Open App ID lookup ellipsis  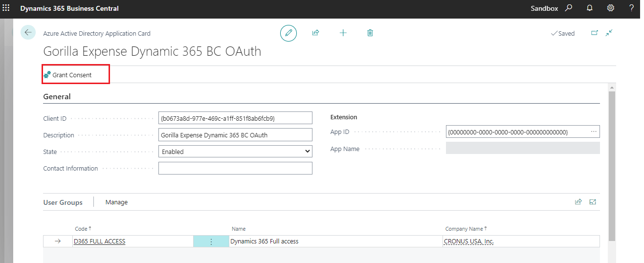(x=594, y=131)
